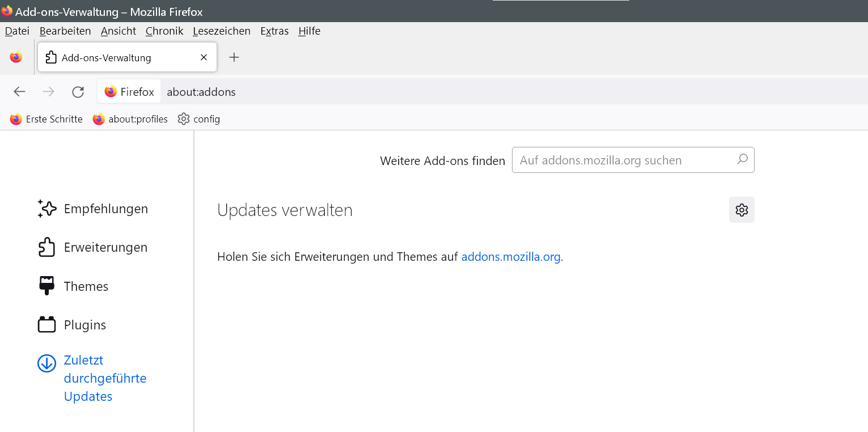The image size is (868, 432).
Task: Open the Chronik menu
Action: coord(164,31)
